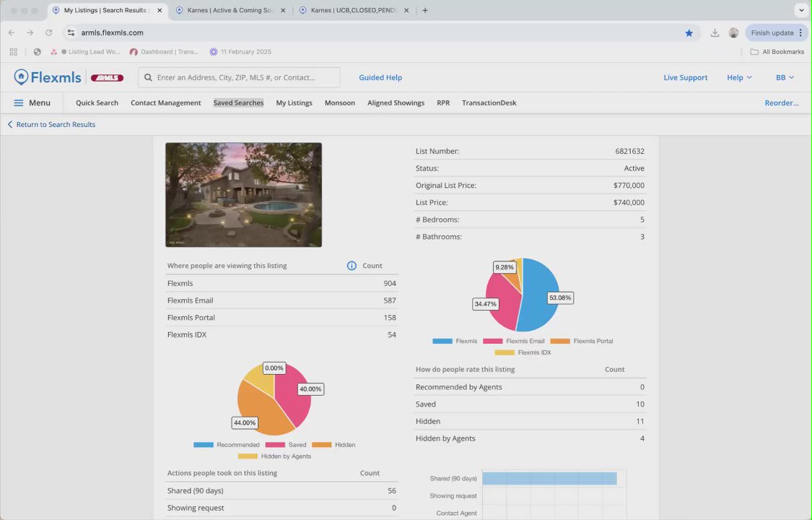Click the $740,000 list price value

tap(629, 202)
